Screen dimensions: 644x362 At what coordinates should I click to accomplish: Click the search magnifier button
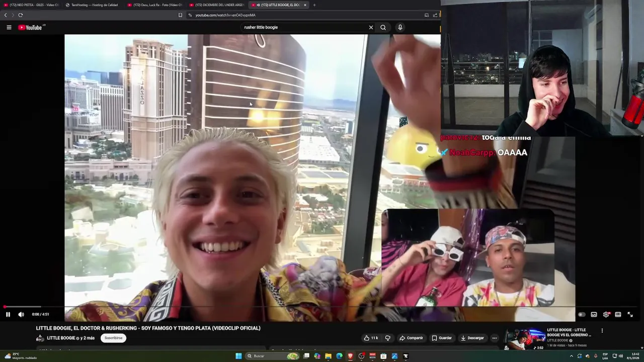383,27
